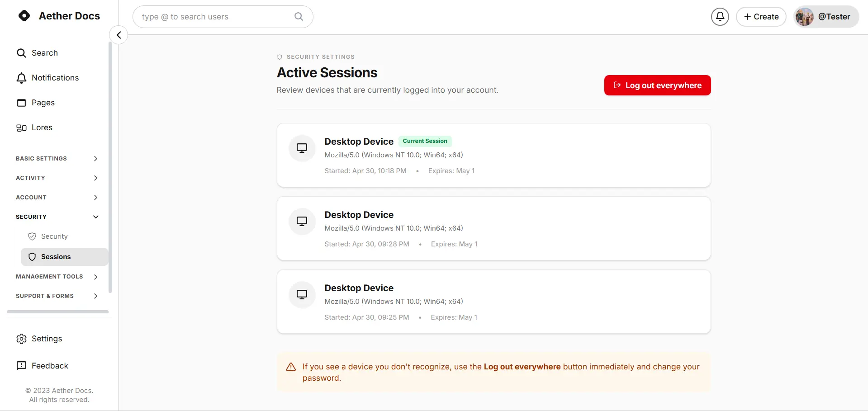Click '© 2023 Aether Docs.' footer text
Image resolution: width=868 pixels, height=411 pixels.
coord(59,391)
